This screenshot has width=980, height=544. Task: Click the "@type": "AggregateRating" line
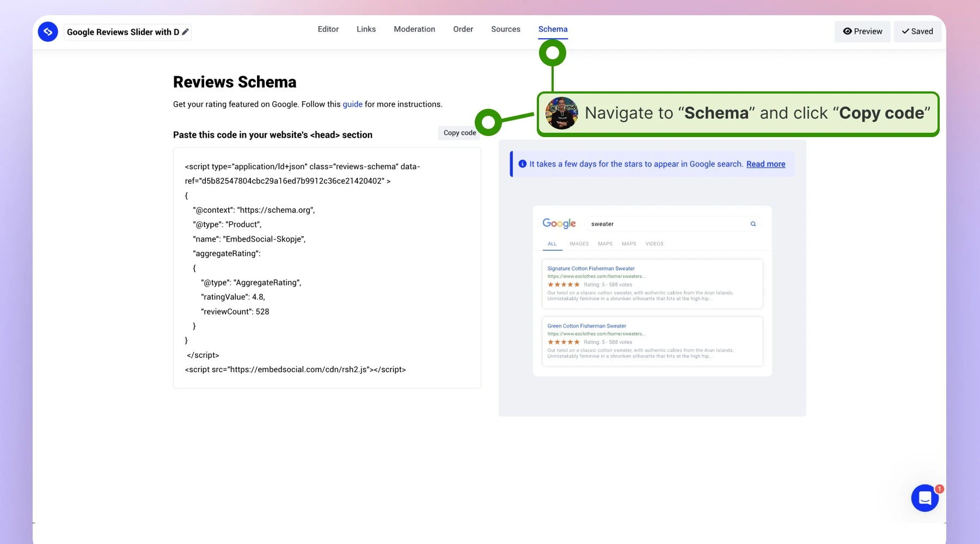tap(251, 283)
